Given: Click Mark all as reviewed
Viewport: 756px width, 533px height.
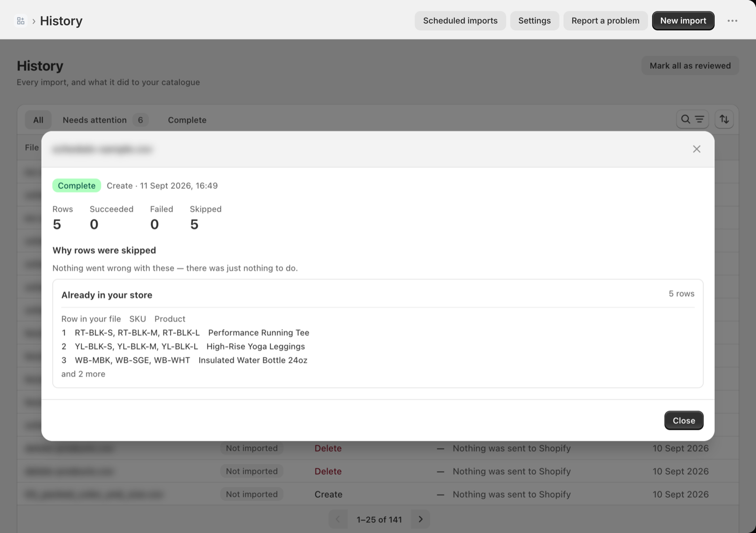Looking at the screenshot, I should [690, 66].
